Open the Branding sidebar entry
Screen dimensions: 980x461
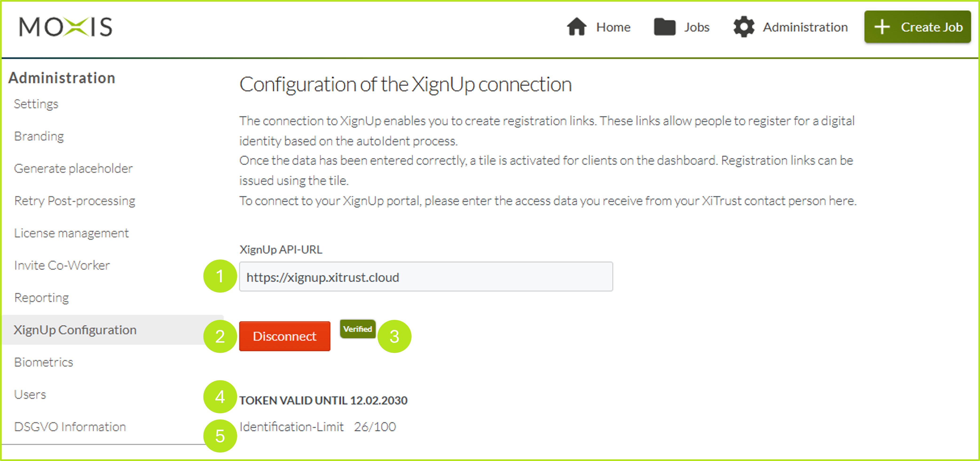[39, 136]
